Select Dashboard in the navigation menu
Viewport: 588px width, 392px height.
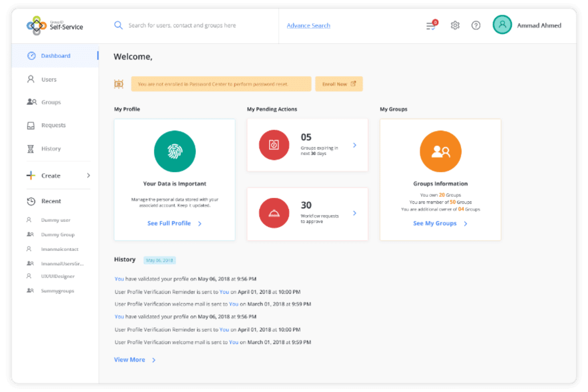coord(56,56)
